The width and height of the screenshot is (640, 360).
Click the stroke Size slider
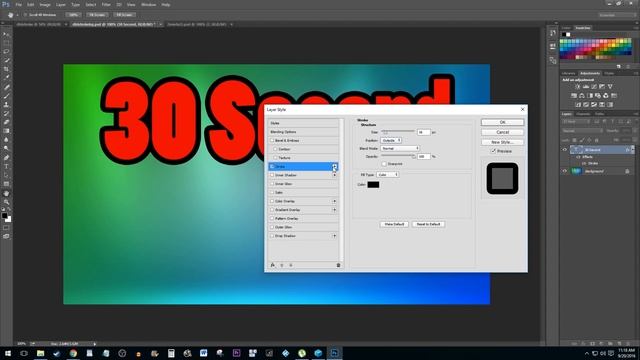pos(398,131)
